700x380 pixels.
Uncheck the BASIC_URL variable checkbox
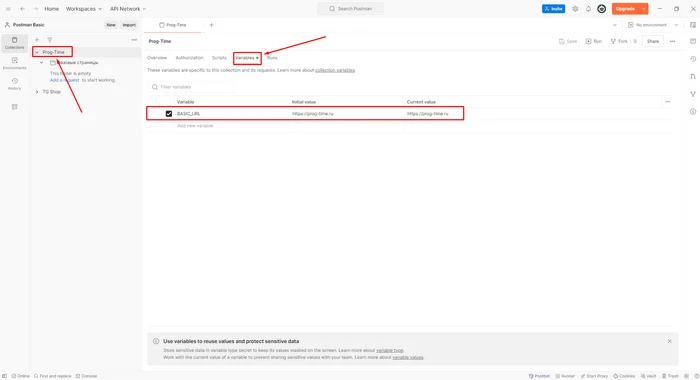coord(169,114)
